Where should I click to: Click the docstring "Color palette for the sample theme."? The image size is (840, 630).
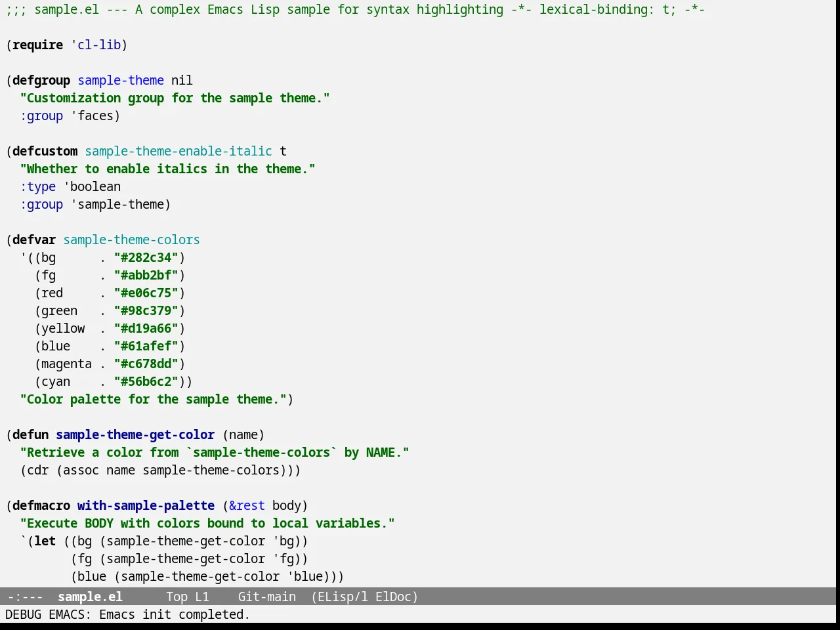pyautogui.click(x=154, y=399)
